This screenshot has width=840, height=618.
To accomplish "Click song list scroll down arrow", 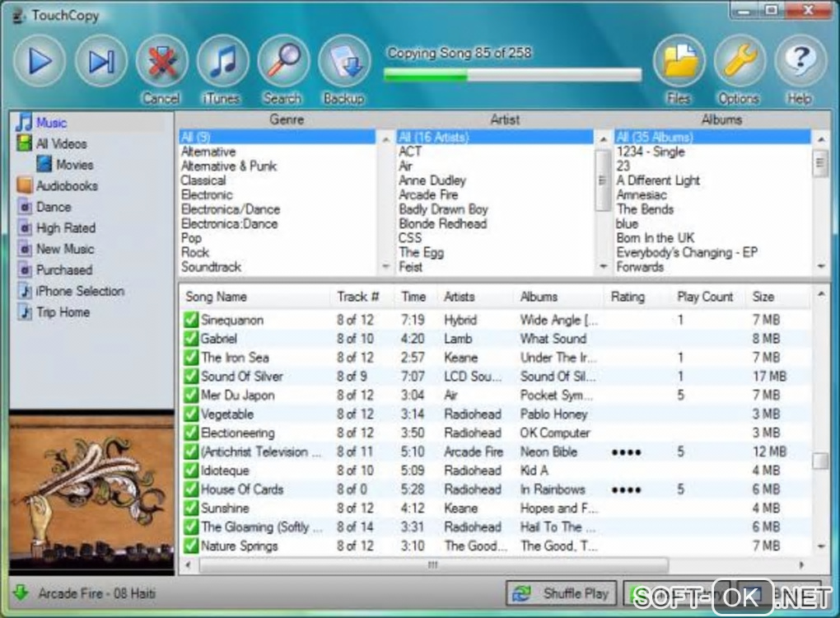I will [821, 546].
